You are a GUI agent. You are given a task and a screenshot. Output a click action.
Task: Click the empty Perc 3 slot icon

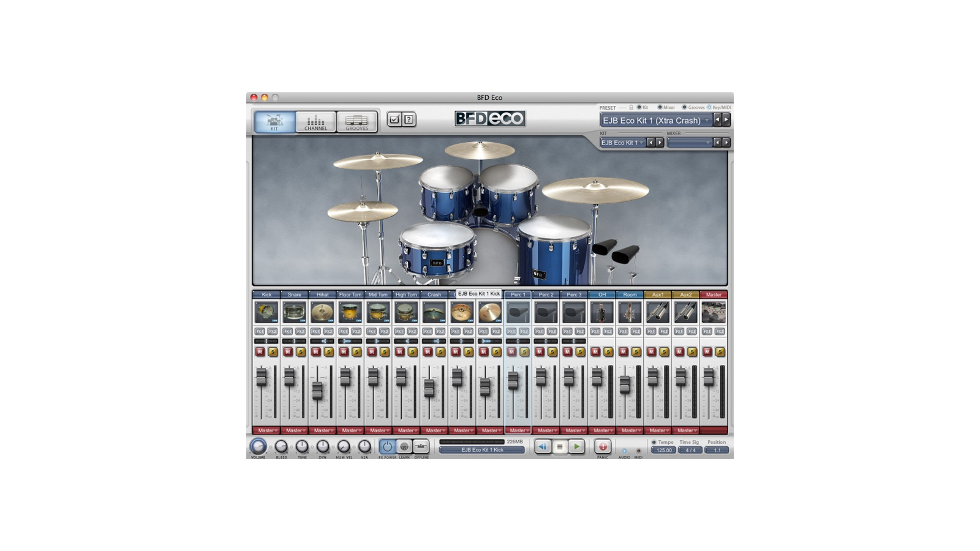pyautogui.click(x=573, y=312)
